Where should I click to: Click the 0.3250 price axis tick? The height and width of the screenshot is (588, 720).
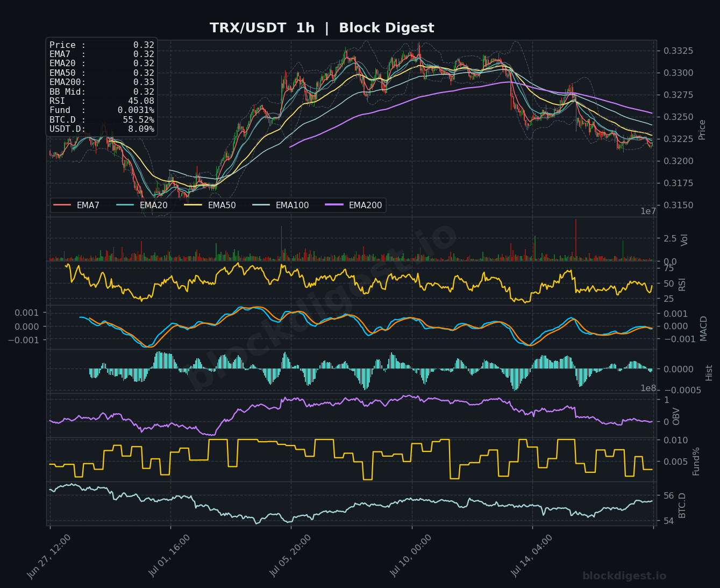pyautogui.click(x=678, y=117)
